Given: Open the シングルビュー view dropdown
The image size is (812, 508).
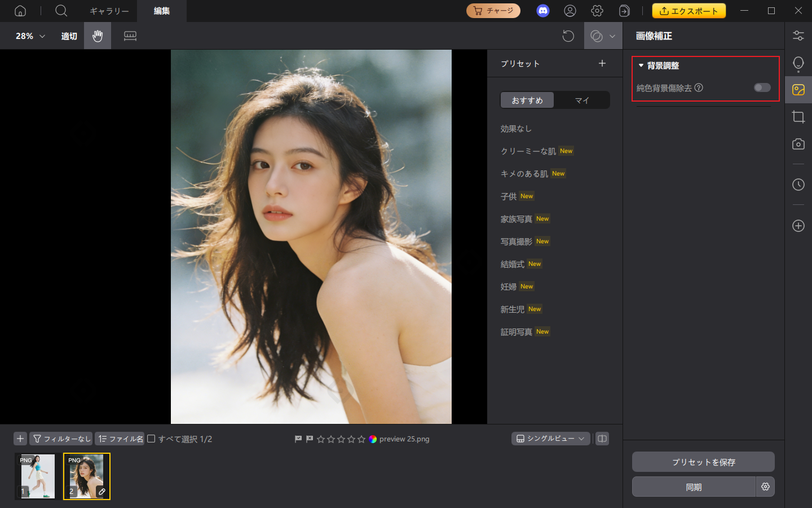Looking at the screenshot, I should click(550, 439).
